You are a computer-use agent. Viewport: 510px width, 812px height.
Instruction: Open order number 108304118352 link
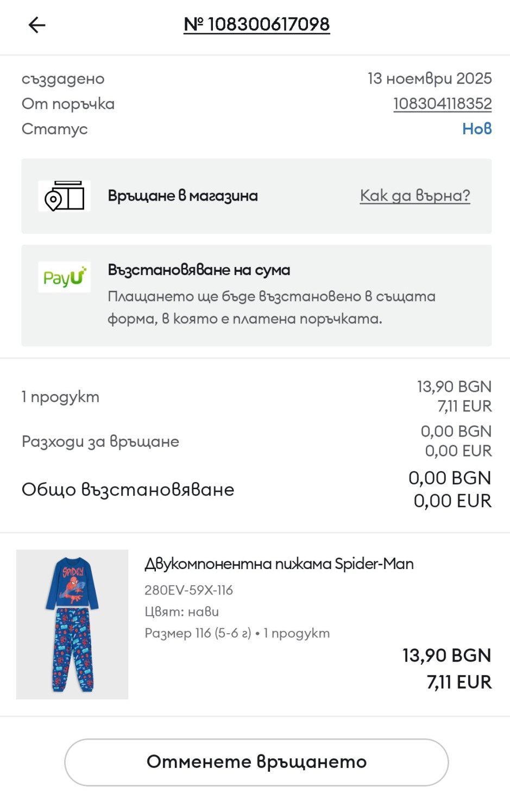point(442,104)
